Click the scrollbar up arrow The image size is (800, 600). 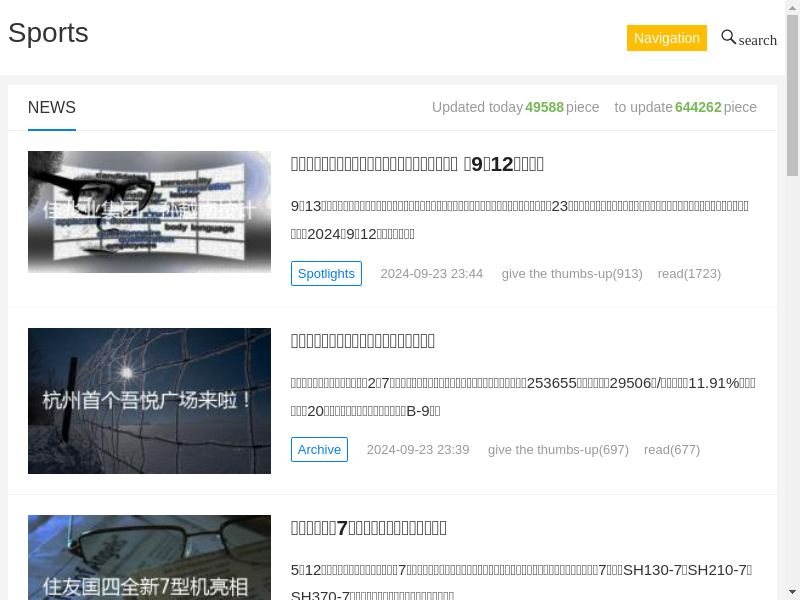[x=792, y=8]
